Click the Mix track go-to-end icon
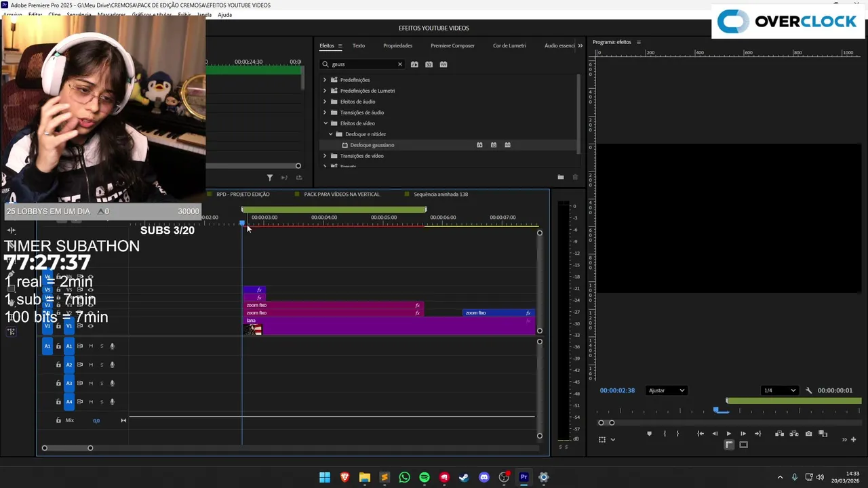Screen dimensions: 868x488 123,421
